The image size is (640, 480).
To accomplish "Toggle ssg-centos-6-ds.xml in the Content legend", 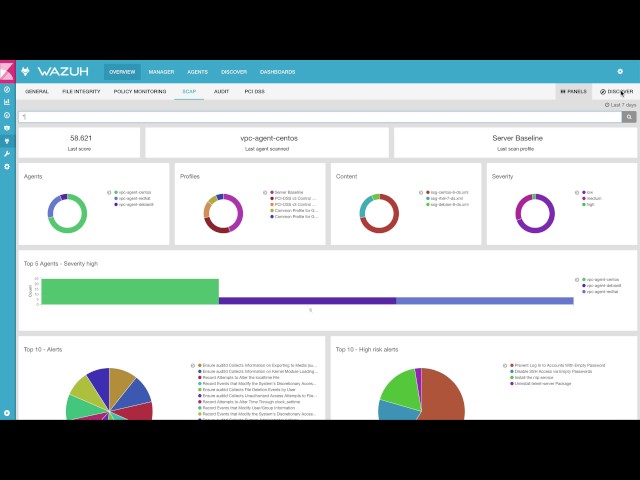I will [x=447, y=192].
